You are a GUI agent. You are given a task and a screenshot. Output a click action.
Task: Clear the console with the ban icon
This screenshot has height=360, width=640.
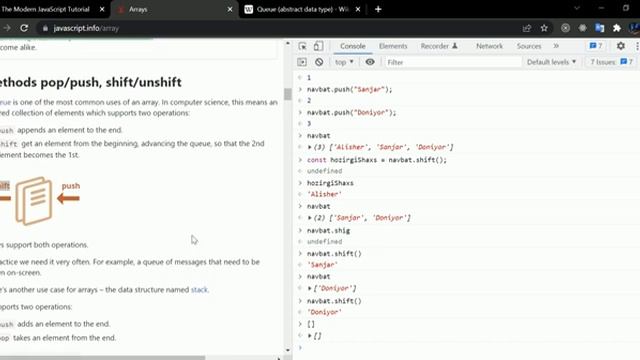click(319, 62)
